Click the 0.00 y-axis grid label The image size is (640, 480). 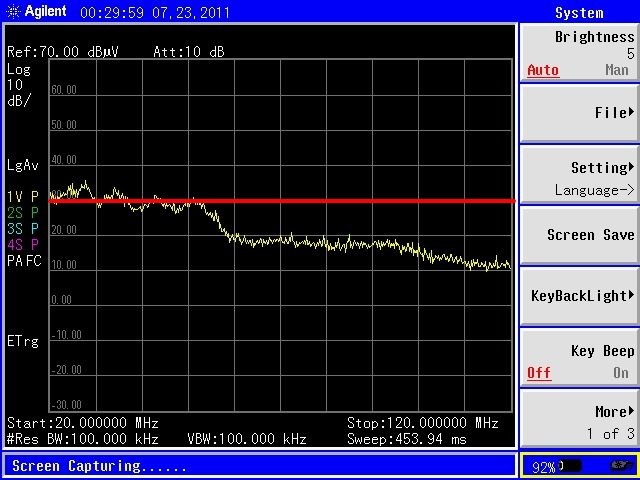61,300
